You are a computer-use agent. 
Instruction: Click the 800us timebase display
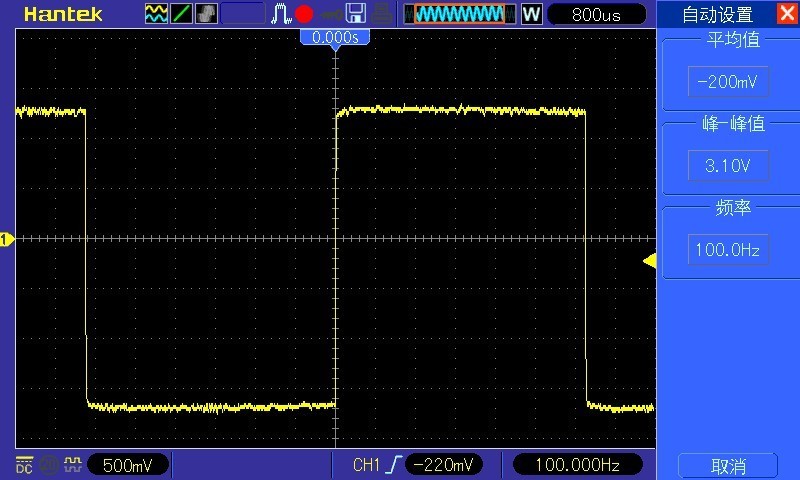pos(598,14)
